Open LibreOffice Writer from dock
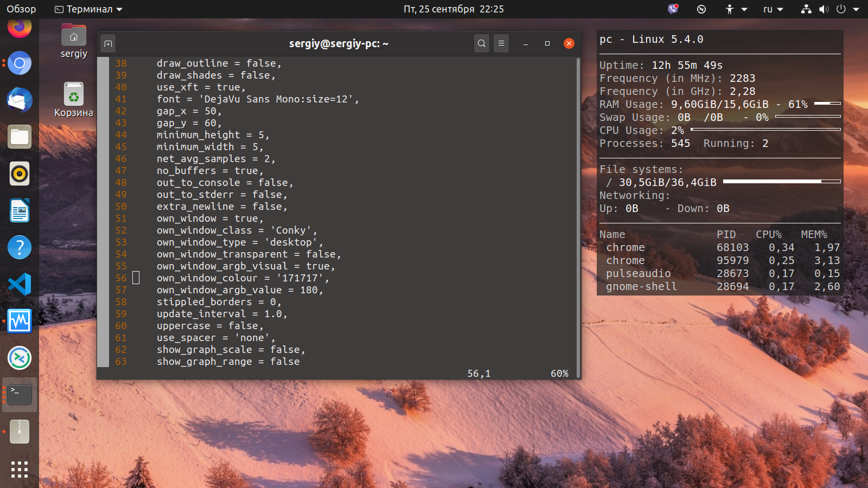868x488 pixels. click(x=20, y=210)
